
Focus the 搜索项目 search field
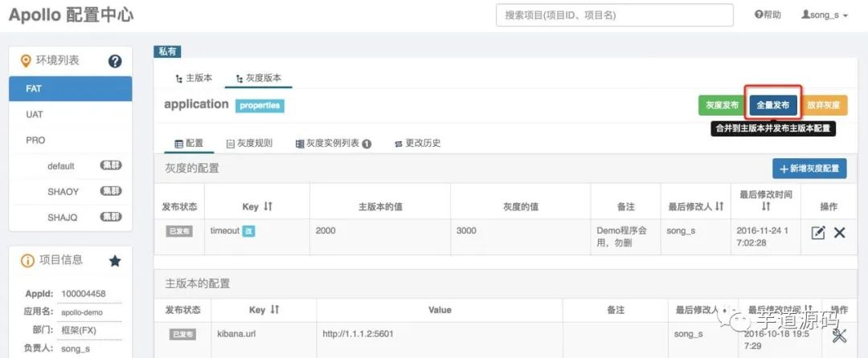tap(615, 15)
